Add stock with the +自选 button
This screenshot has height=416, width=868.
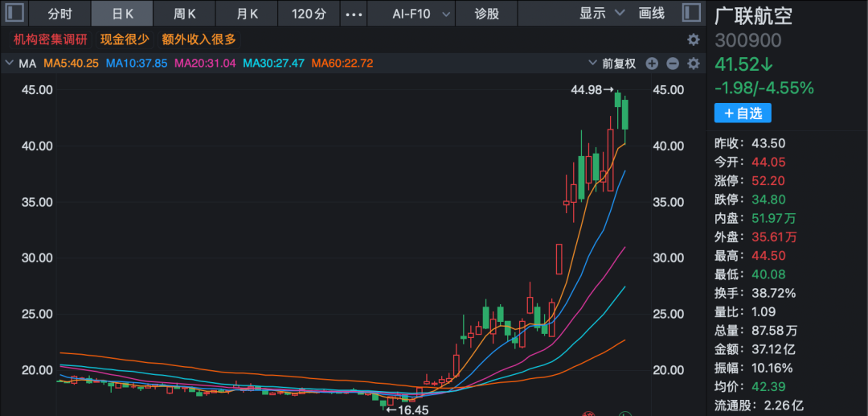pos(742,113)
